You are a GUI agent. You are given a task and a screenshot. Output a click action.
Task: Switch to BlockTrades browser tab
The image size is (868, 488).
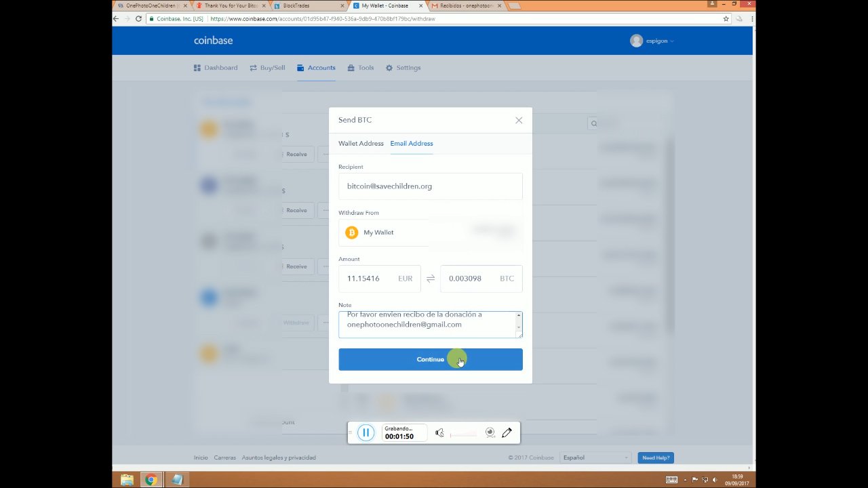[308, 5]
